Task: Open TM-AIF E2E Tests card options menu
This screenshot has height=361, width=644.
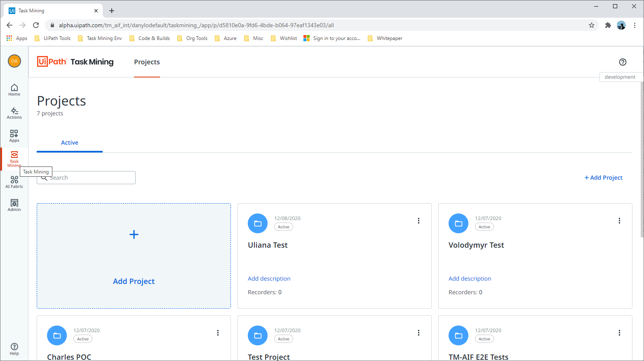Action: [x=619, y=333]
